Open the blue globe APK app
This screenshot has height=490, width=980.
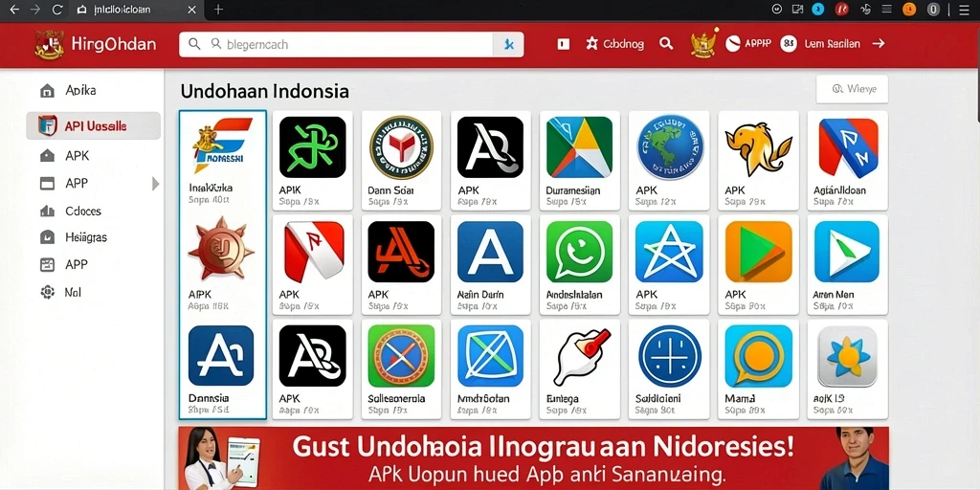(669, 160)
